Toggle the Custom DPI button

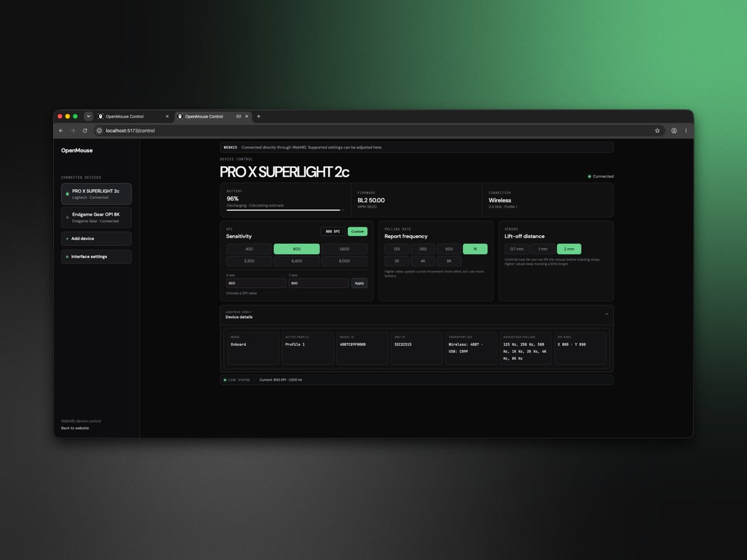(x=357, y=231)
